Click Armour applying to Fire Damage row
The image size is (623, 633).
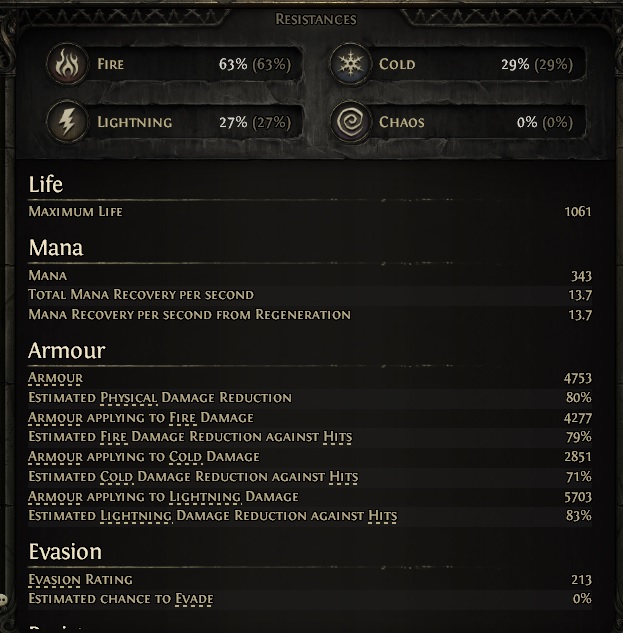(310, 417)
